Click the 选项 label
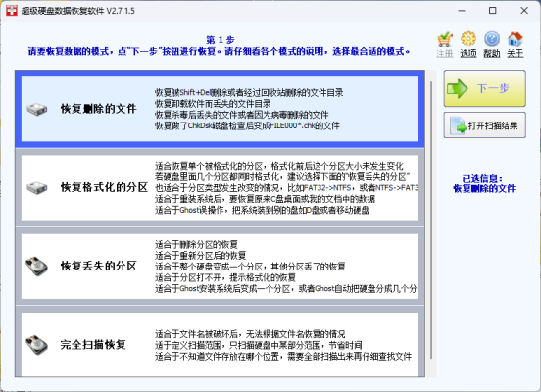541x392 pixels. [x=468, y=53]
